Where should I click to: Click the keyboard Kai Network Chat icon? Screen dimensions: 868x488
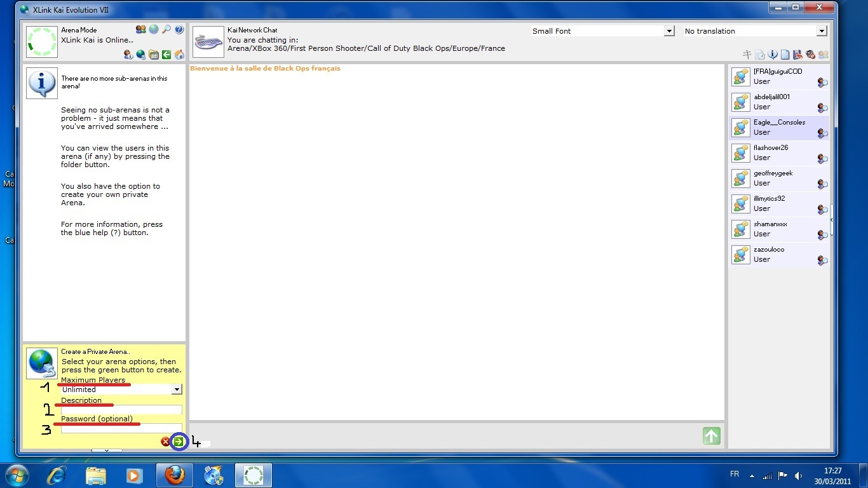pos(208,42)
